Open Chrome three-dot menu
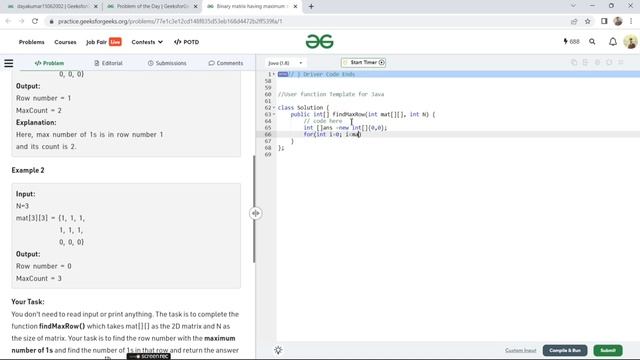640x360 pixels. click(x=631, y=21)
